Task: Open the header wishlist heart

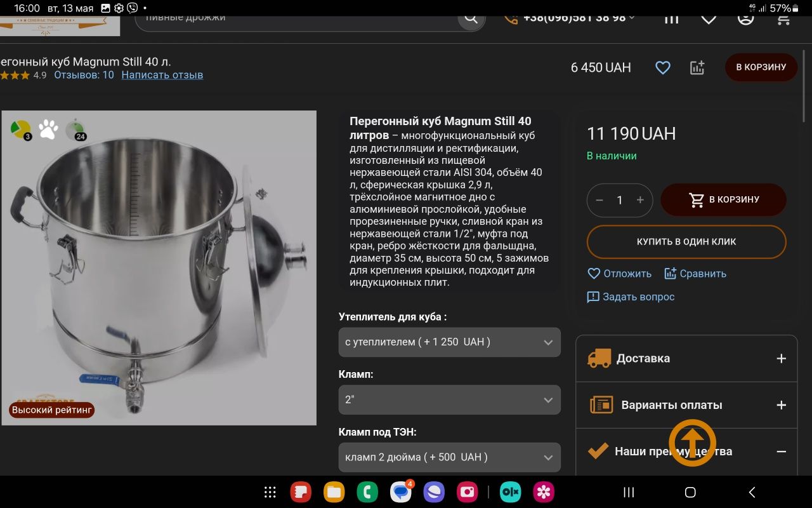Action: 709,18
